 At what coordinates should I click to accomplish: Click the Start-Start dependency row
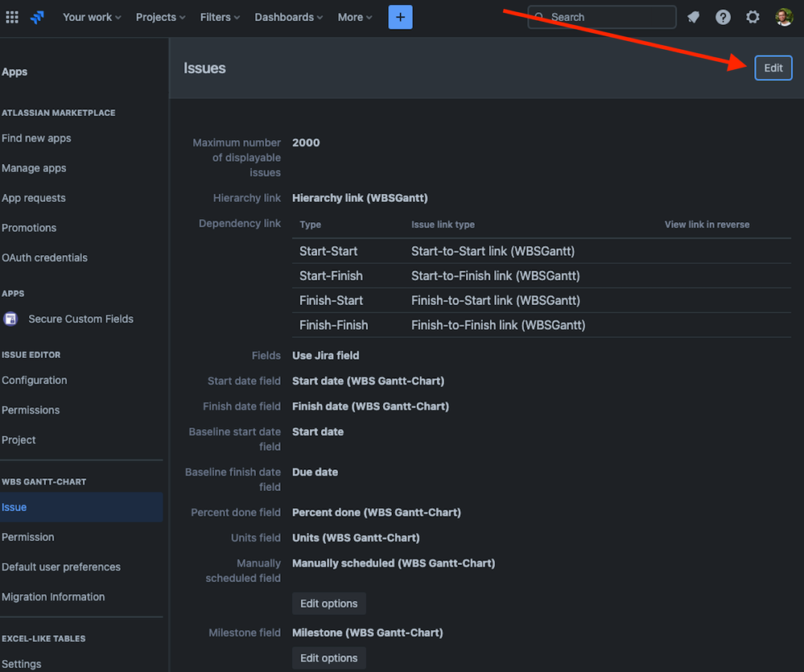[542, 251]
